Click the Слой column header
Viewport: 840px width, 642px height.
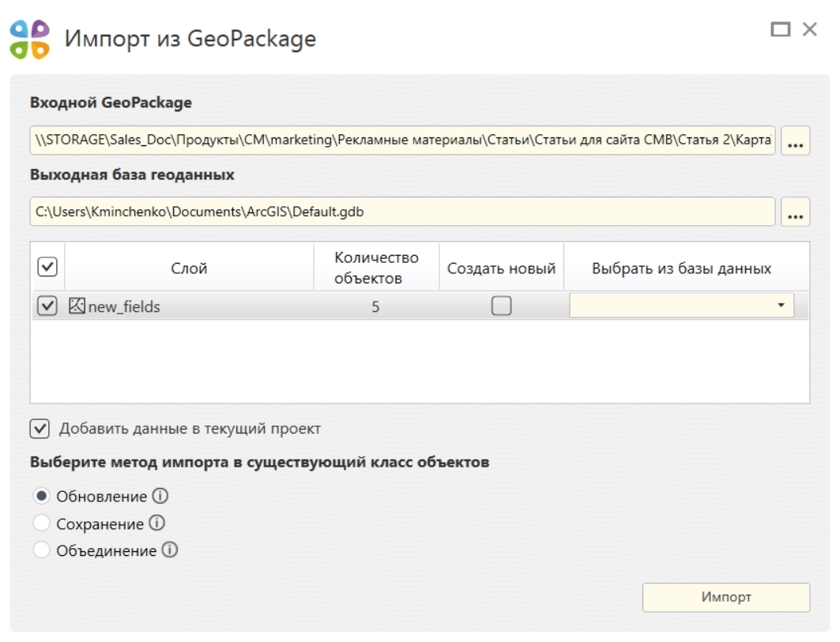(189, 268)
